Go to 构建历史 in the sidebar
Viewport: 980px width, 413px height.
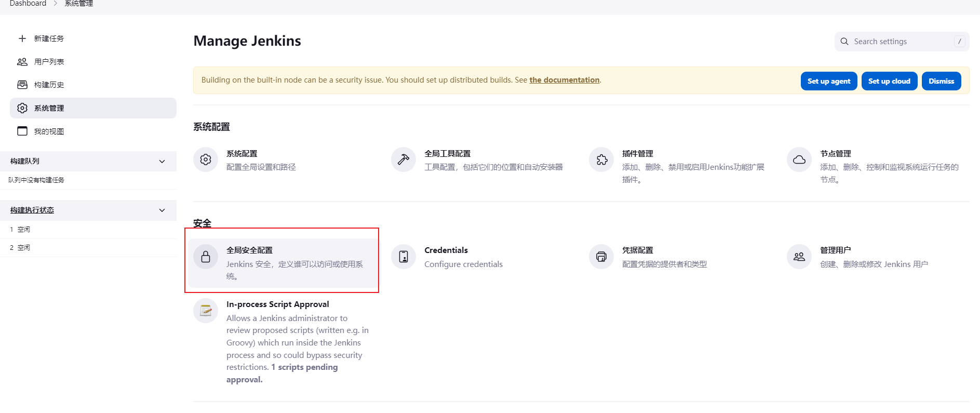click(x=49, y=85)
